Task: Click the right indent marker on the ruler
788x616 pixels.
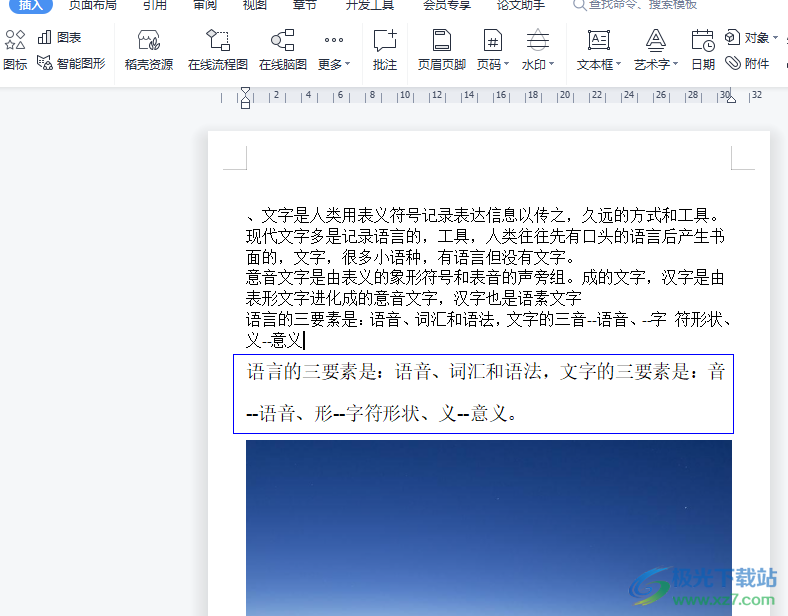Action: tap(731, 99)
